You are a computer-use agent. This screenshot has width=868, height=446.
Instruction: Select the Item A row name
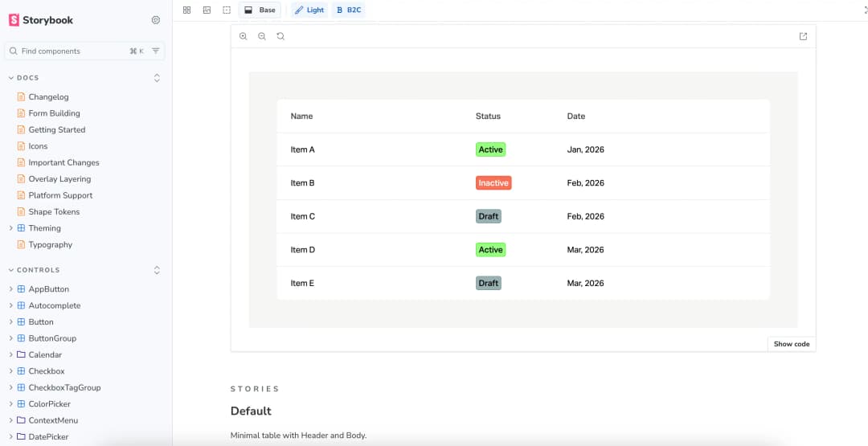tap(303, 149)
